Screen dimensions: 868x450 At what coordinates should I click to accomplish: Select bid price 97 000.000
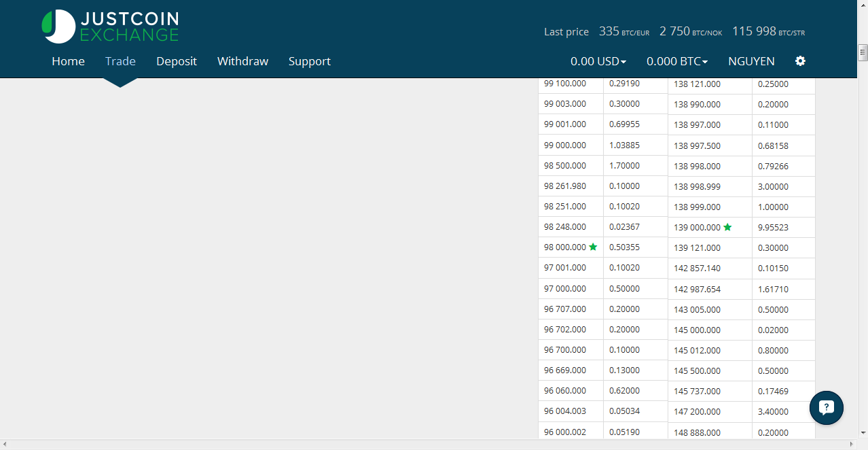[x=565, y=288]
